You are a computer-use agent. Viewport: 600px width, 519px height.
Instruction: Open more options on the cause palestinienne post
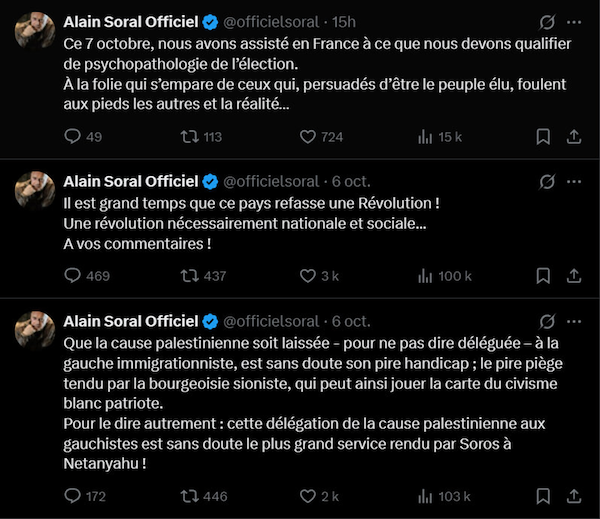[574, 321]
